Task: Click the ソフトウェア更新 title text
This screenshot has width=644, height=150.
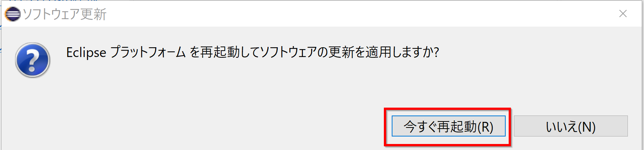Action: (65, 14)
